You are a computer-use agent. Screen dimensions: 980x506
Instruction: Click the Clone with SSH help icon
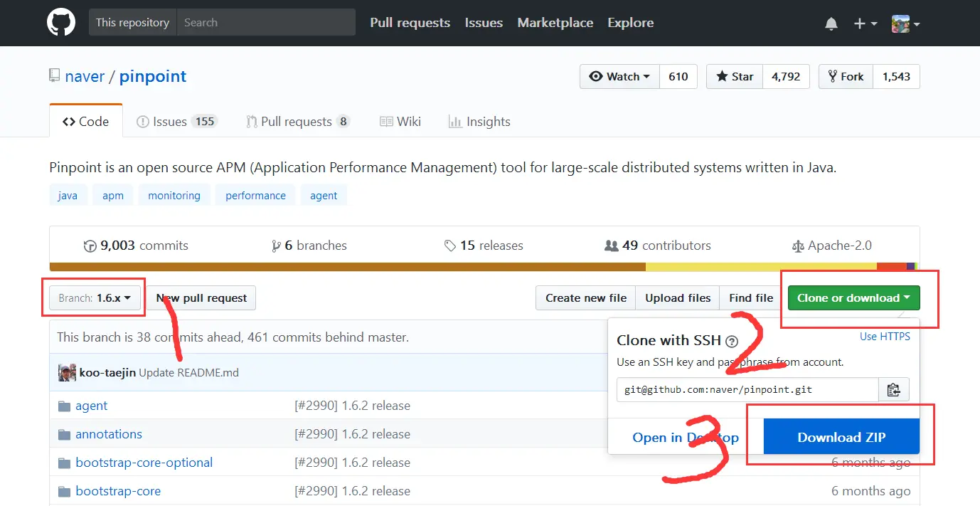coord(733,341)
